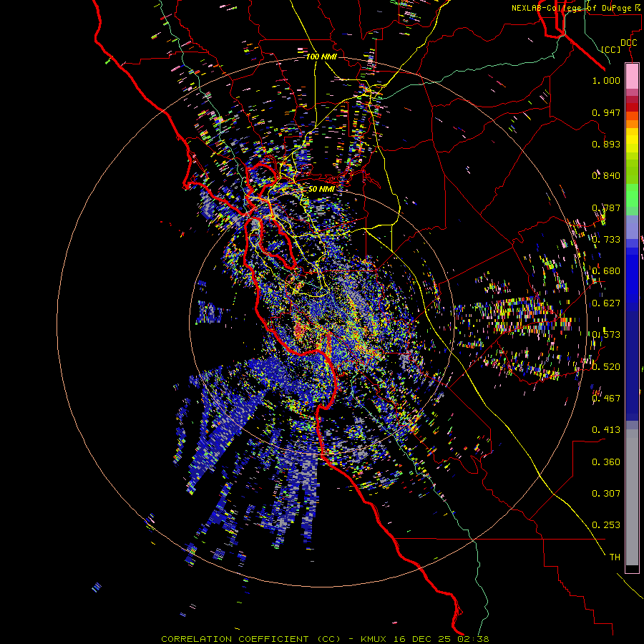Pick the orange segment of the color bar
The width and height of the screenshot is (644, 644).
(x=632, y=124)
